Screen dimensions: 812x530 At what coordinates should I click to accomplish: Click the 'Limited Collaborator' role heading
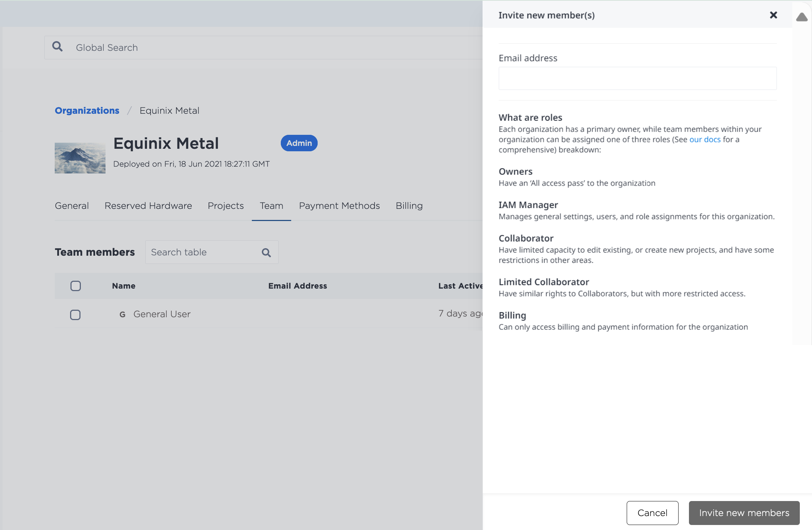click(544, 282)
